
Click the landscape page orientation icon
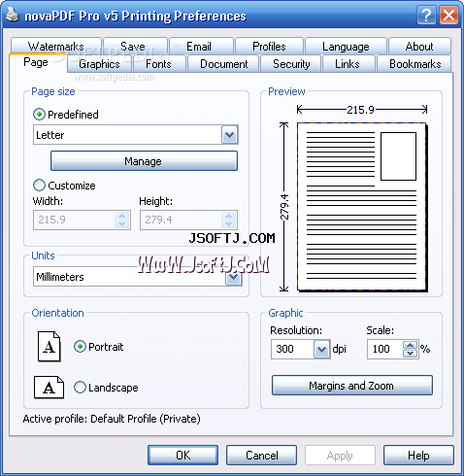[x=49, y=388]
